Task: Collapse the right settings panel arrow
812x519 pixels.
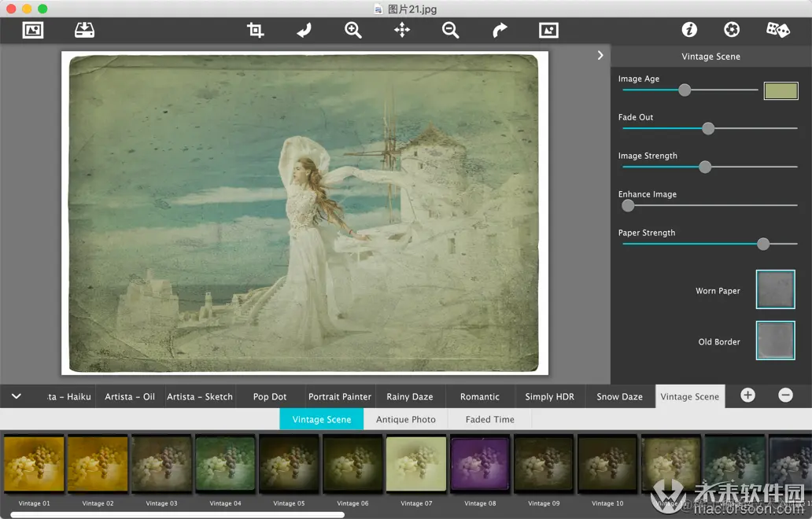Action: click(x=600, y=55)
